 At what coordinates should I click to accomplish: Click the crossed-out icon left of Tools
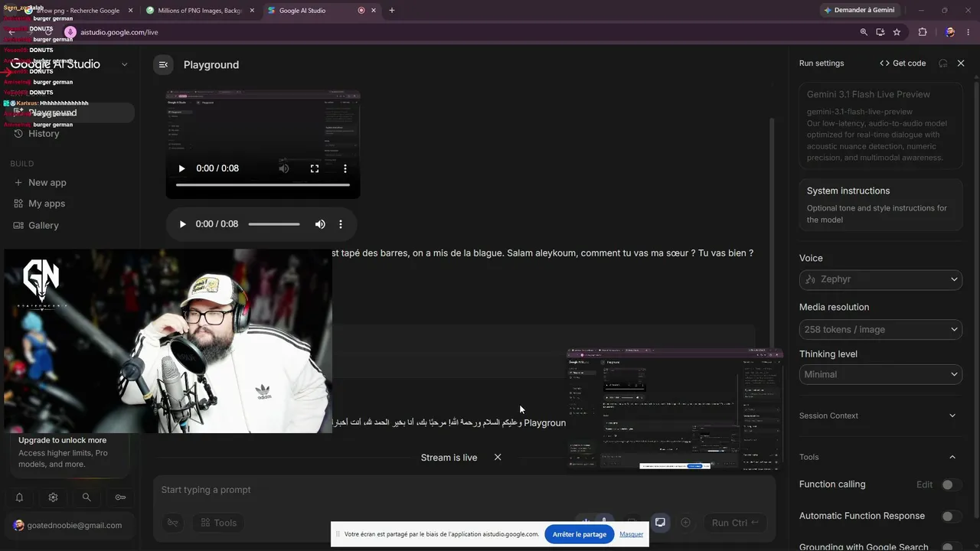coord(173,523)
